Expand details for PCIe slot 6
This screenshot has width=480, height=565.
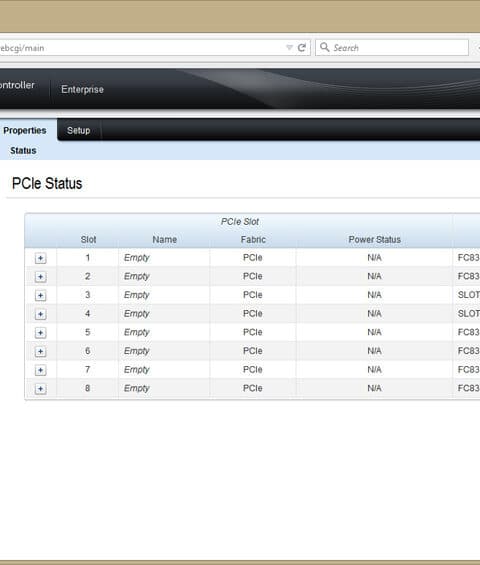pyautogui.click(x=40, y=352)
